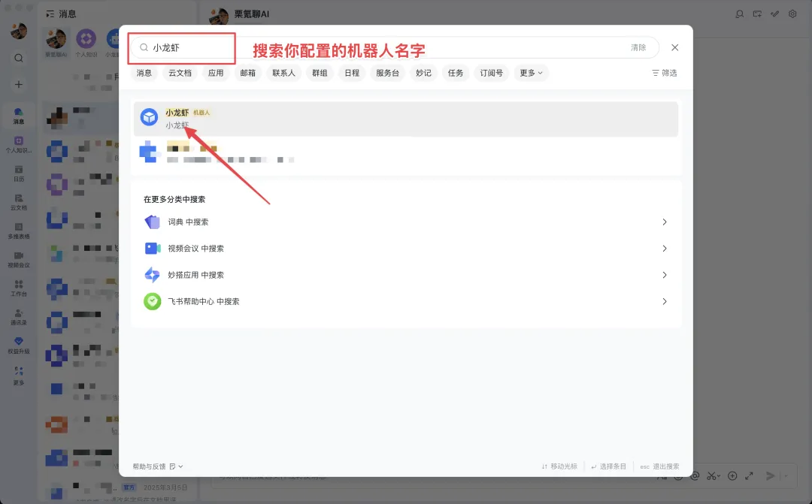Select the 应用 filter tab
This screenshot has height=504, width=812.
[216, 73]
